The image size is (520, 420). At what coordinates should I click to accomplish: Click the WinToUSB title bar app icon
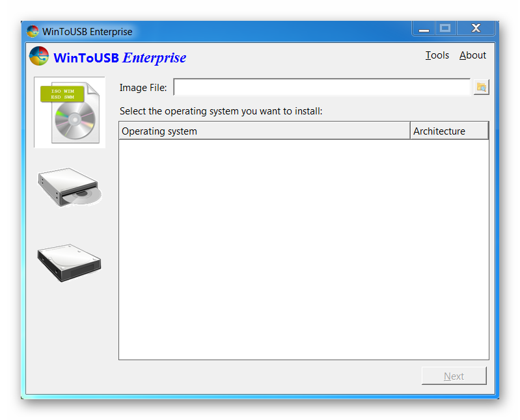click(33, 31)
